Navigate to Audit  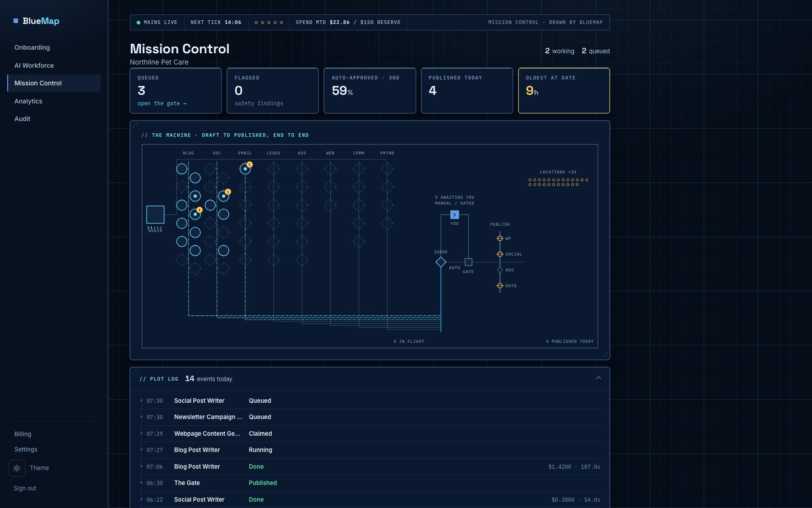coord(54,119)
